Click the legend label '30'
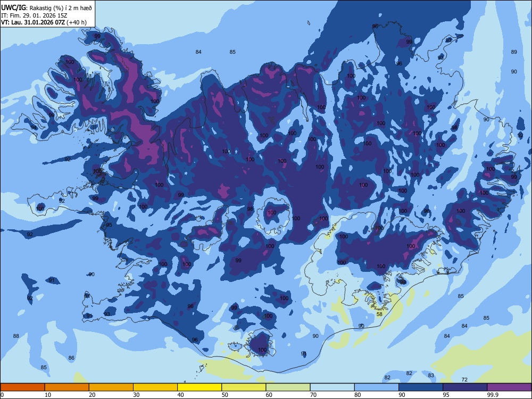532x399 pixels. coord(136,395)
